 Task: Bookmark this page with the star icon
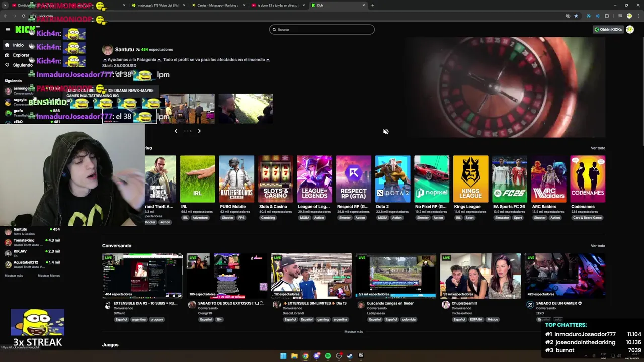576,16
